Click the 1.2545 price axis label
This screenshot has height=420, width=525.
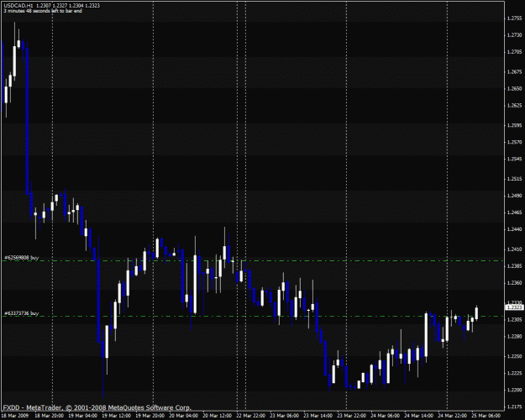point(514,159)
